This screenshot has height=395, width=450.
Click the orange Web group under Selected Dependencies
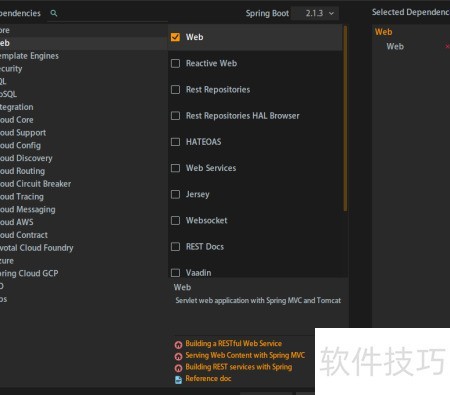383,32
